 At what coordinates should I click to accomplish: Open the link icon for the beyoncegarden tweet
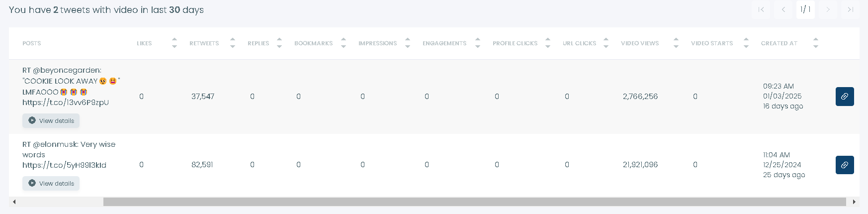(845, 97)
